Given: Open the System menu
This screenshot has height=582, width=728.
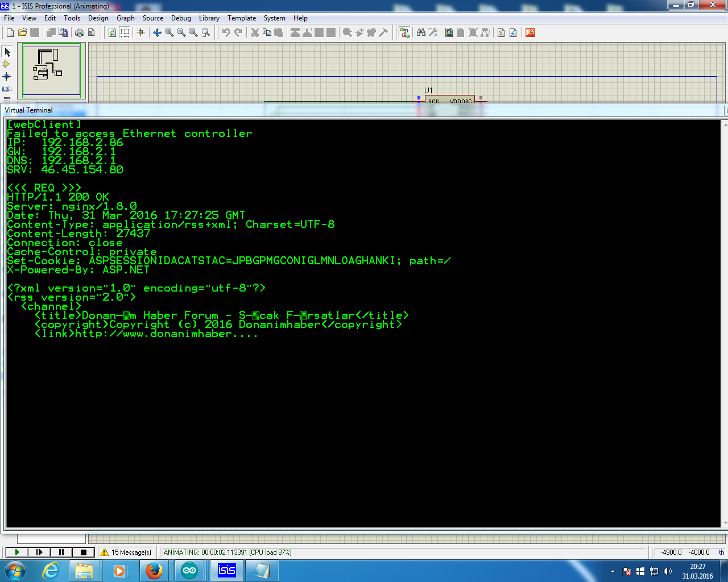Looking at the screenshot, I should (275, 18).
